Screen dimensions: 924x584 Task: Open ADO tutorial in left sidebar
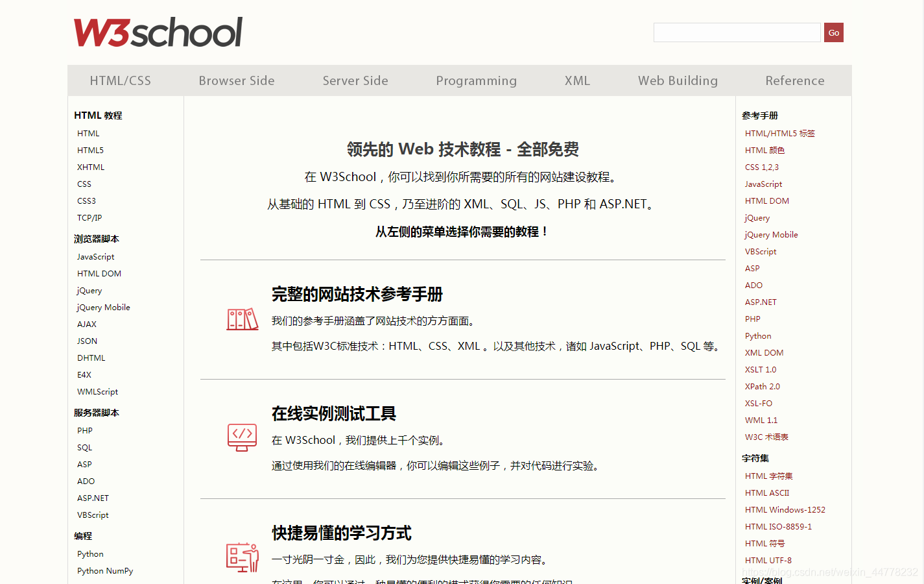(x=86, y=481)
